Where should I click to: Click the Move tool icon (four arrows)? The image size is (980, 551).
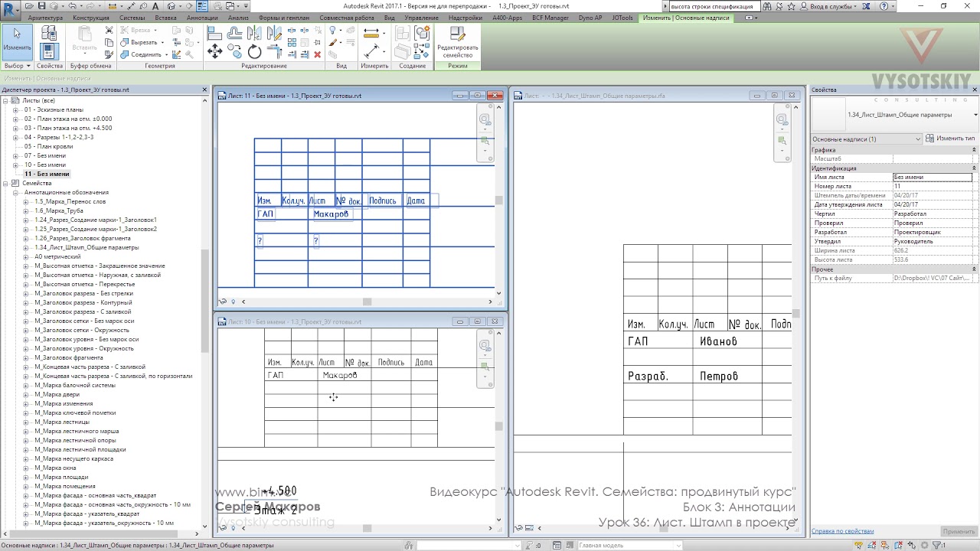[x=214, y=51]
